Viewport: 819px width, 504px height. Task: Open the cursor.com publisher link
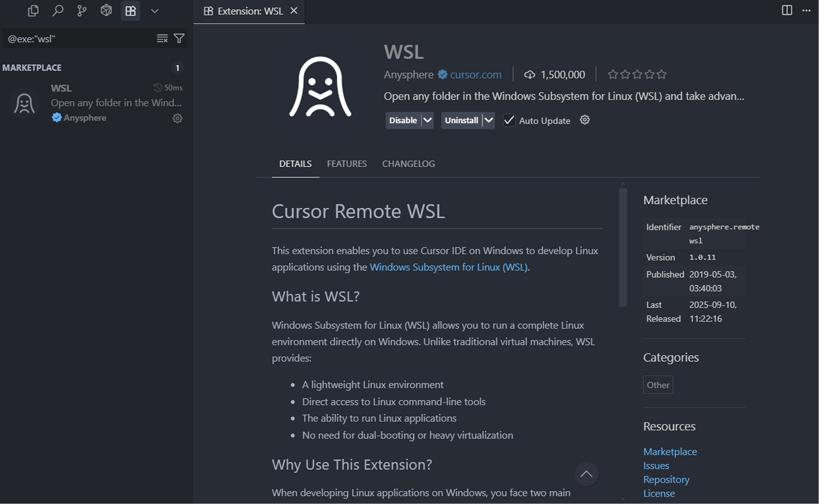tap(475, 75)
